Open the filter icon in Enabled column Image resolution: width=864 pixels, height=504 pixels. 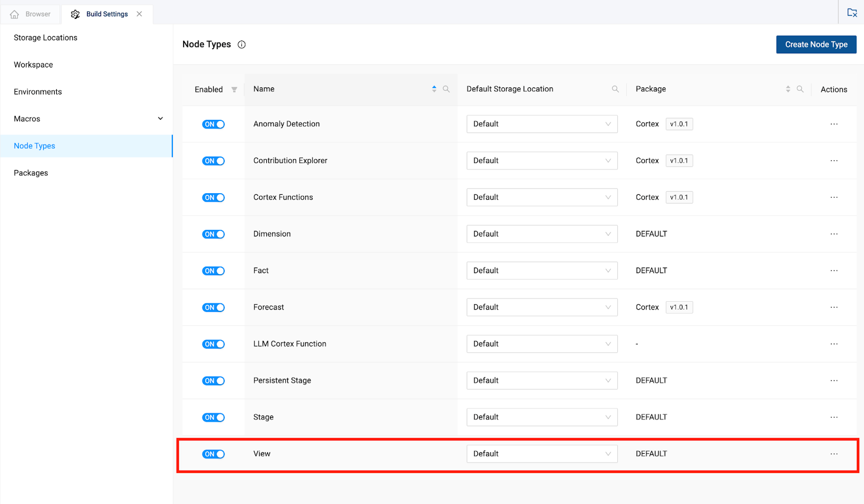click(x=234, y=90)
